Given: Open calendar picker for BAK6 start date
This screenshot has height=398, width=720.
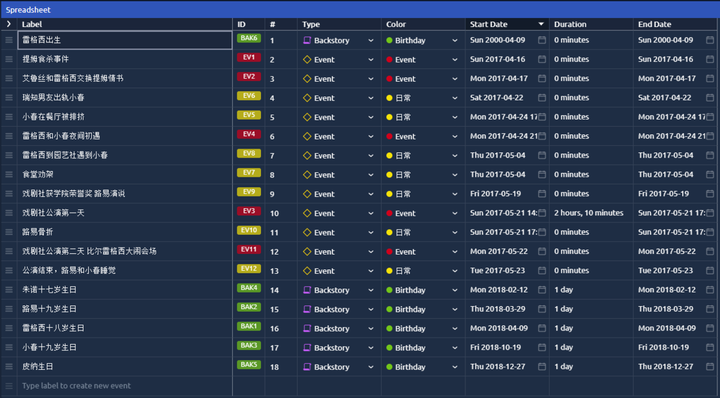Looking at the screenshot, I should click(542, 40).
